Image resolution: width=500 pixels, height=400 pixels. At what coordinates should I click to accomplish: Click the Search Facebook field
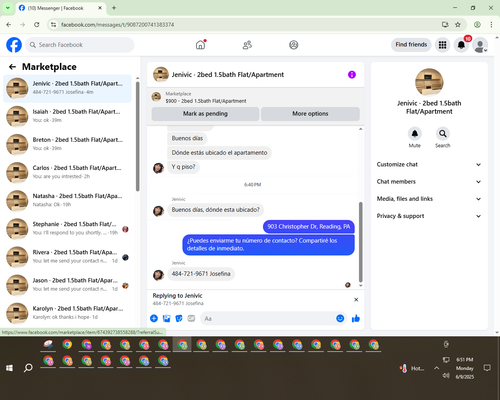click(x=80, y=45)
